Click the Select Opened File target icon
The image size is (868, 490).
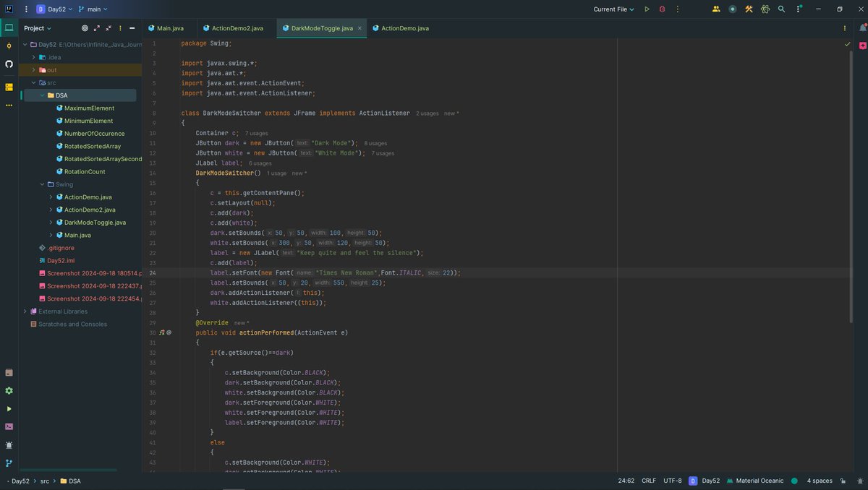click(x=85, y=28)
